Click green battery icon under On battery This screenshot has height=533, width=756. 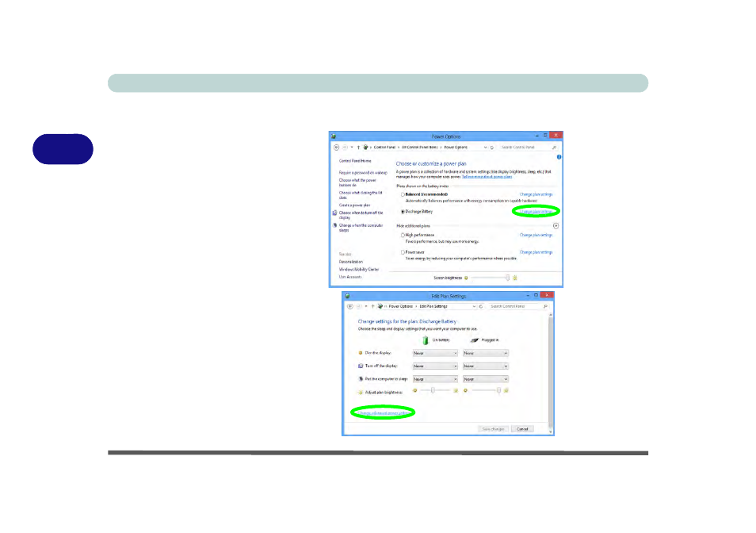[426, 340]
